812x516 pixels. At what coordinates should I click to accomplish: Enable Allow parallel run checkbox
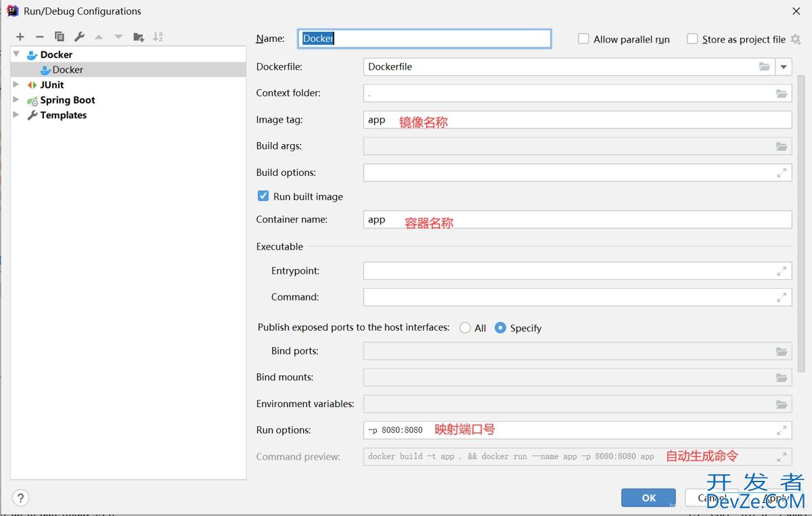pyautogui.click(x=583, y=39)
